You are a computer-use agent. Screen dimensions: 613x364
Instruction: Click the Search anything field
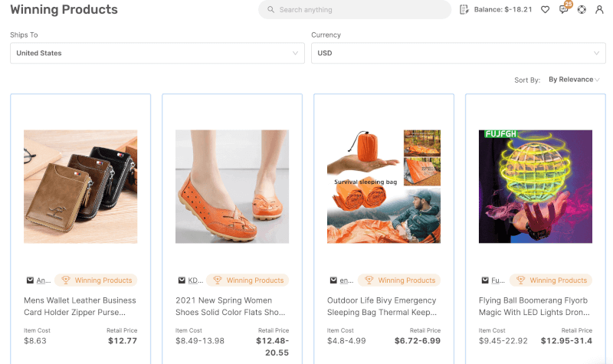(x=355, y=9)
